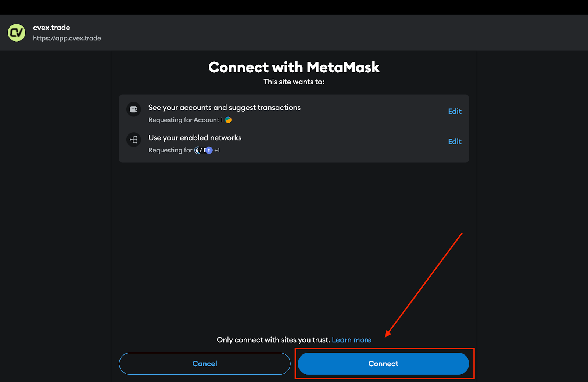The width and height of the screenshot is (588, 382).
Task: Click the leftmost striped network icon
Action: [x=198, y=150]
